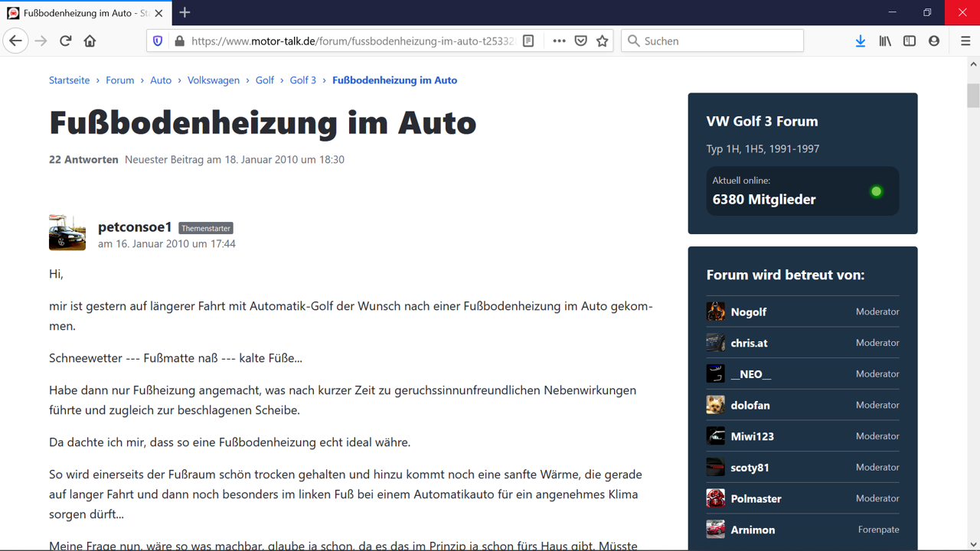Viewport: 980px width, 551px height.
Task: Open tracking protection shield info
Action: click(x=158, y=41)
